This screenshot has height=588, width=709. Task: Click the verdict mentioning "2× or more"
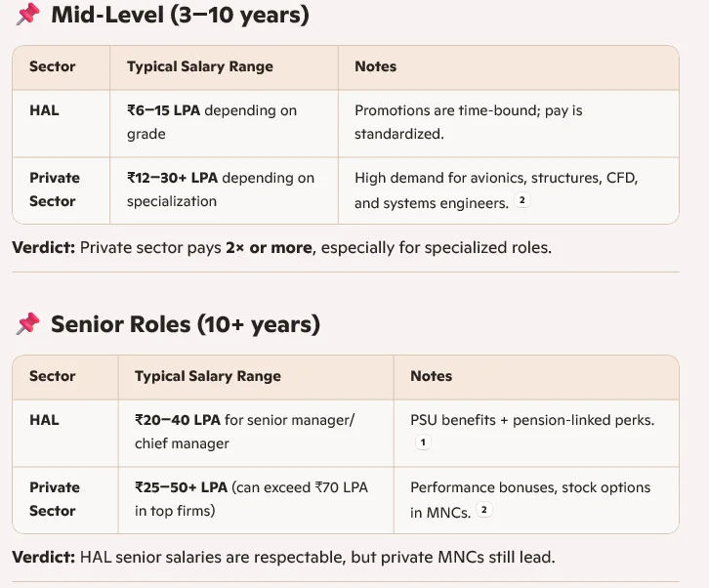(281, 248)
